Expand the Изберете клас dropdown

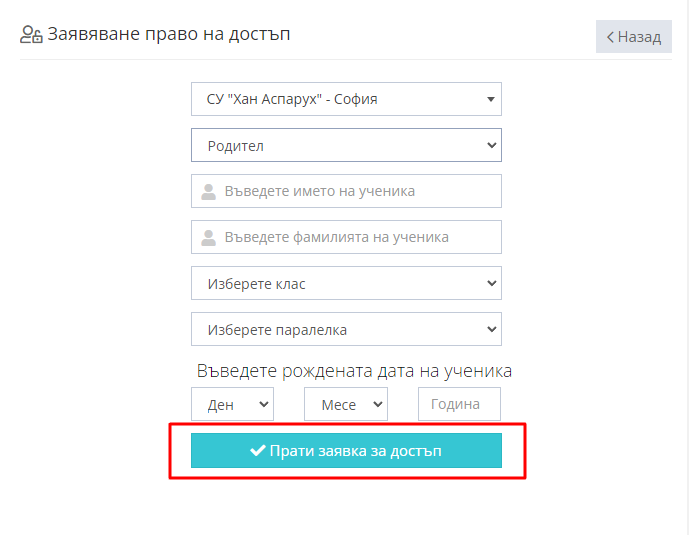point(345,284)
